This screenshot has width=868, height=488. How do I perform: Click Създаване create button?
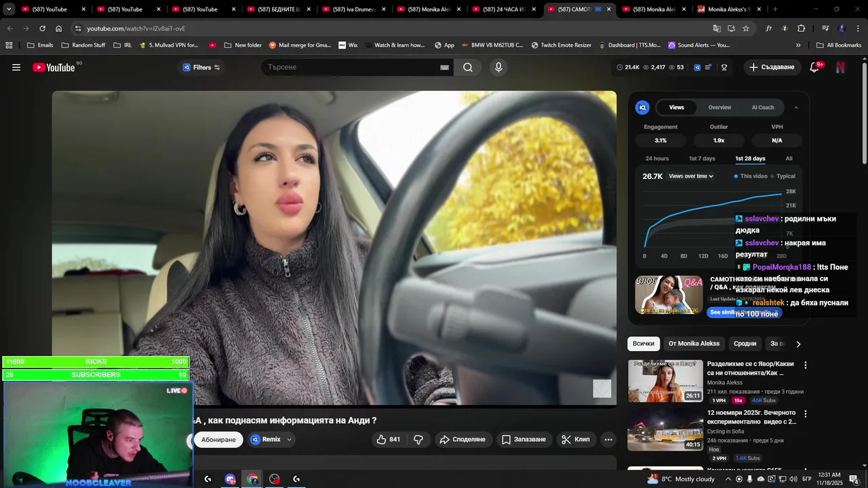[772, 67]
